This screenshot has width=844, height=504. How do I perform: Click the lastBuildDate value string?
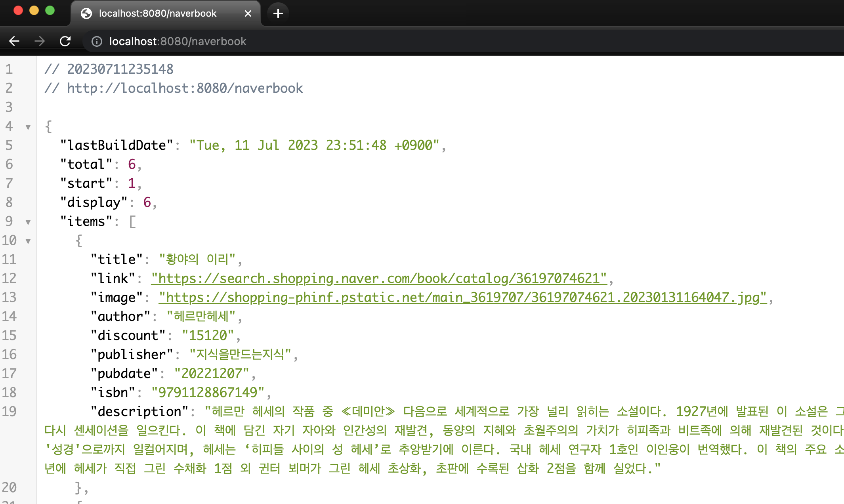[x=314, y=145]
